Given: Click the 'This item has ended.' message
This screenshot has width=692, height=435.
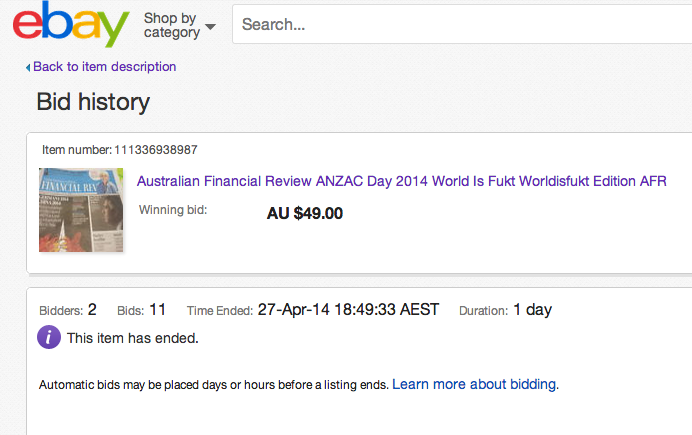Looking at the screenshot, I should (x=132, y=338).
